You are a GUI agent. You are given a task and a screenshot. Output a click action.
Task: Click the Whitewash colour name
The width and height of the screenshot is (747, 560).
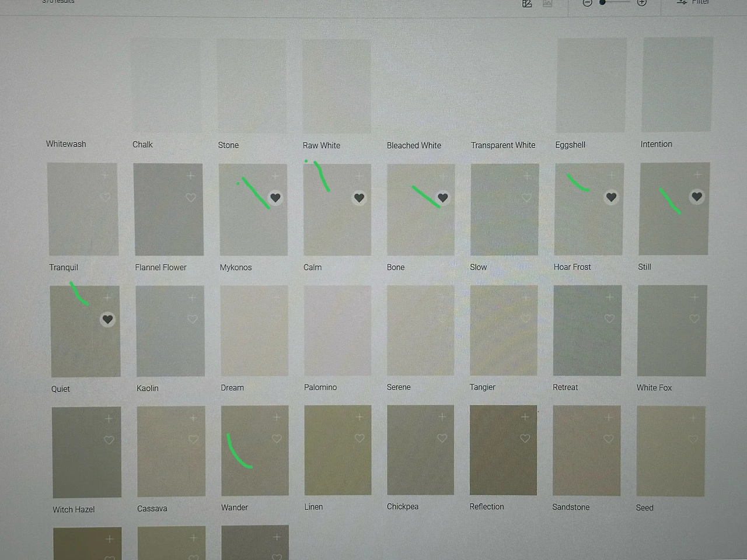[66, 143]
